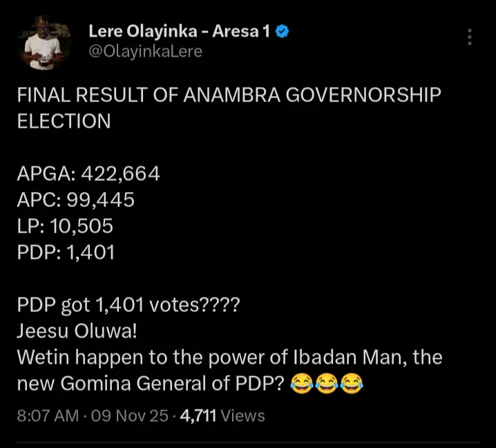Viewport: 496px width, 448px height.
Task: Click the blue verified checkmark badge
Action: point(283,31)
